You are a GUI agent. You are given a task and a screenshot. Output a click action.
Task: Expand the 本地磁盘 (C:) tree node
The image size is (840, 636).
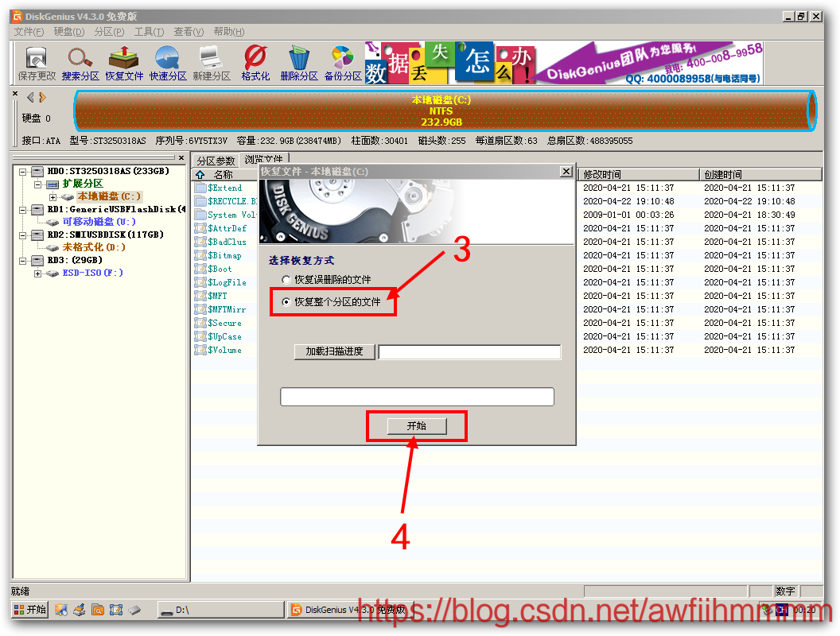[x=52, y=197]
